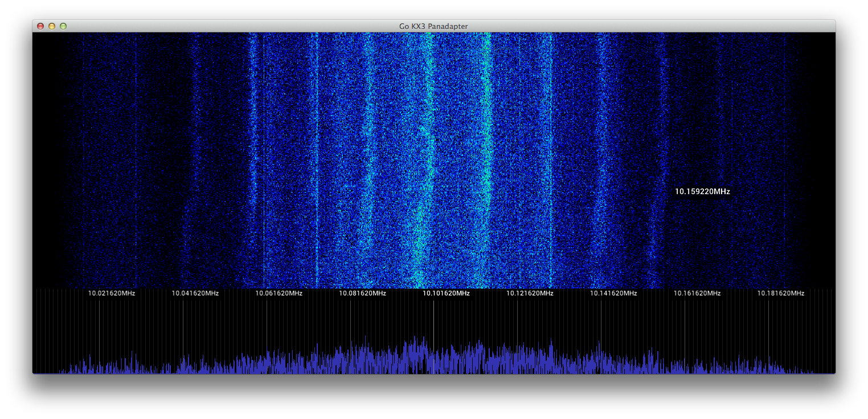Click the 10.041620MHz scale label
868x419 pixels.
(x=195, y=293)
